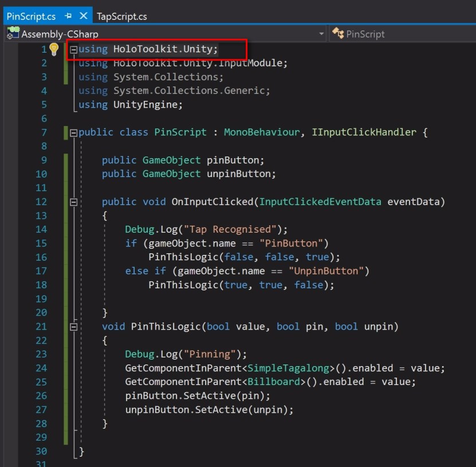
Task: Click line number 21 in the margin
Action: 41,327
